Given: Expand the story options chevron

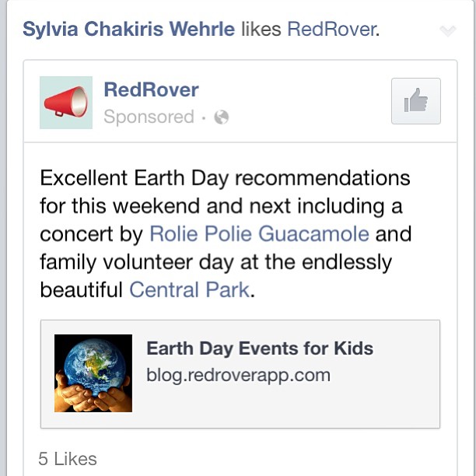Looking at the screenshot, I should click(x=448, y=30).
